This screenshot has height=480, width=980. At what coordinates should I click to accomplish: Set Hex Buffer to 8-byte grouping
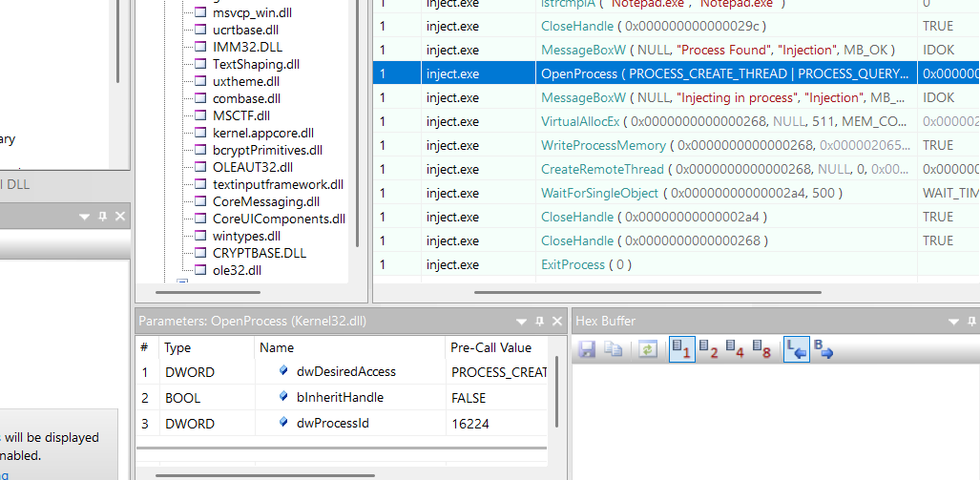(761, 350)
